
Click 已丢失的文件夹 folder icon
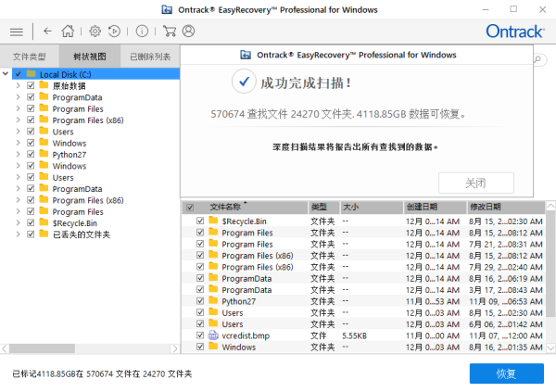pos(44,234)
